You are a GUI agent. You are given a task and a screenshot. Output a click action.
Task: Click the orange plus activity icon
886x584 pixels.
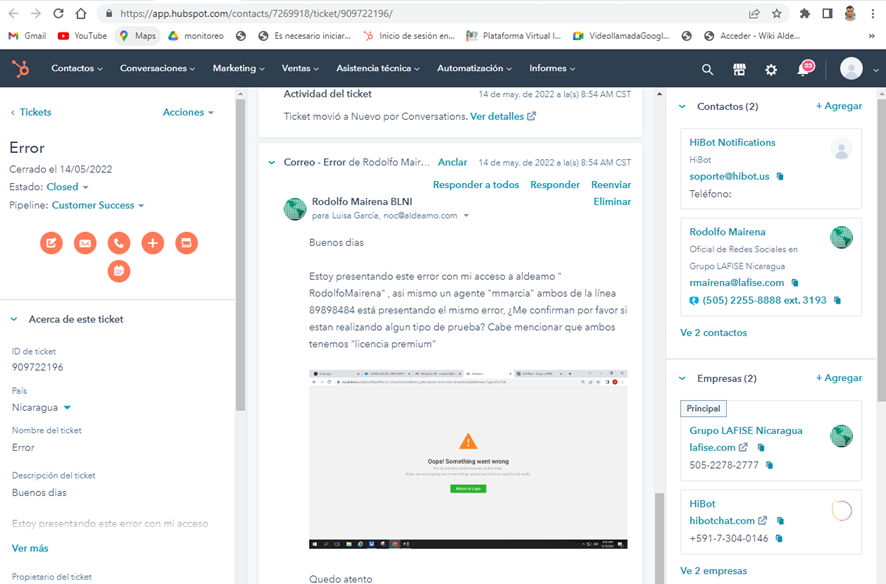(x=153, y=243)
